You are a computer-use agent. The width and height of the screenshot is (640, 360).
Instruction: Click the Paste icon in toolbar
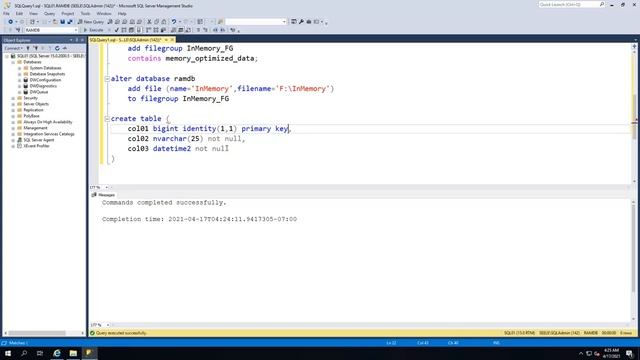164,22
